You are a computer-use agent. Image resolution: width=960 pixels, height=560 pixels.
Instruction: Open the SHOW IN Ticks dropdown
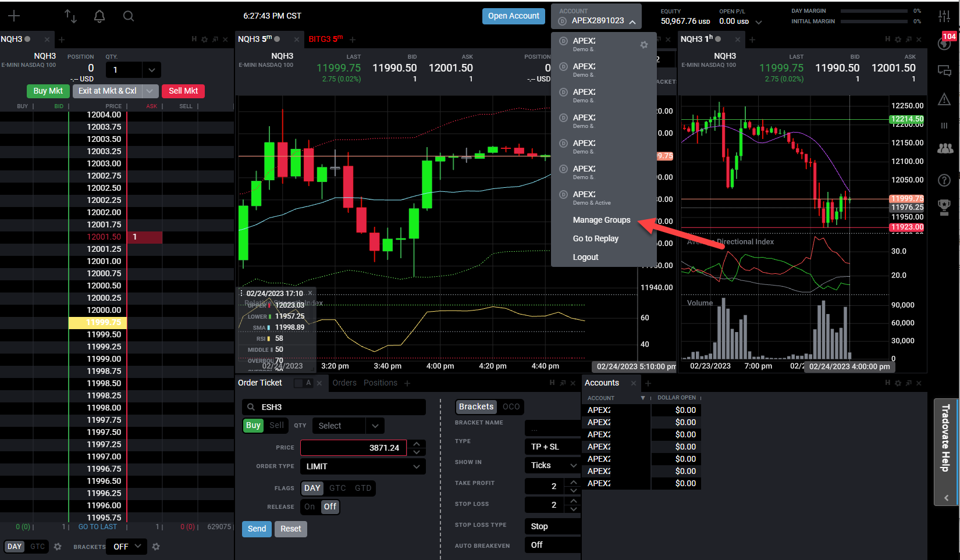(x=553, y=465)
